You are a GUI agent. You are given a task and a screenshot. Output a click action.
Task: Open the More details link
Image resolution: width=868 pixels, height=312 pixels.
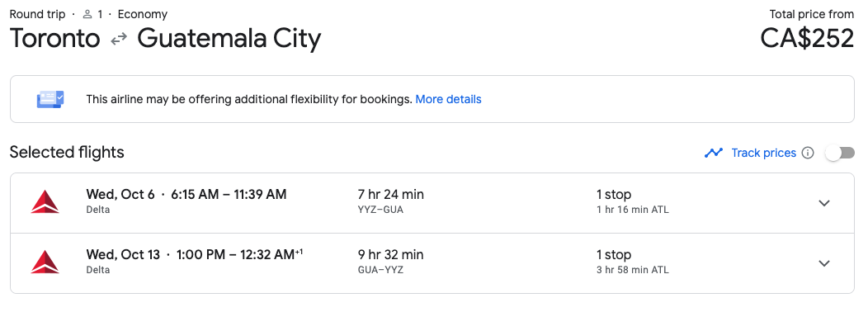(448, 99)
